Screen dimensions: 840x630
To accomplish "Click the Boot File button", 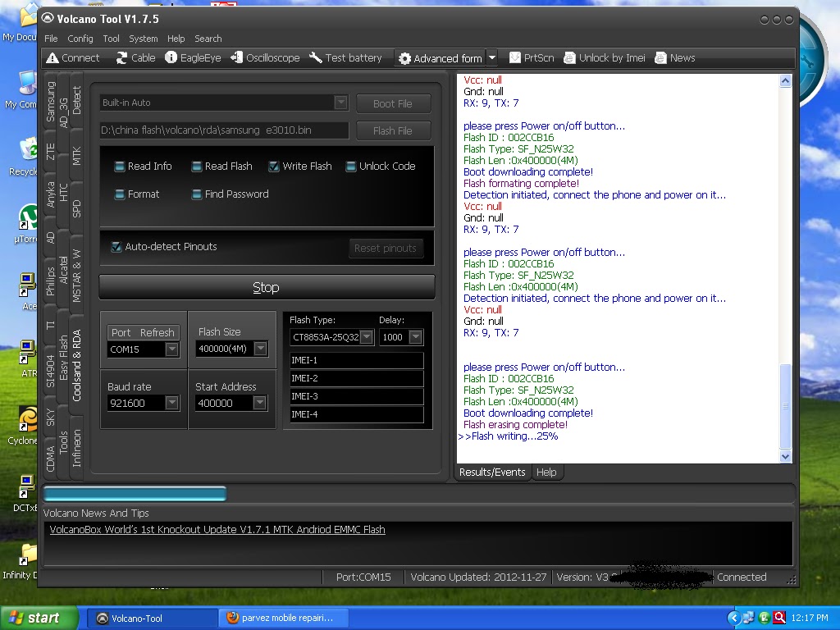I will [x=393, y=103].
